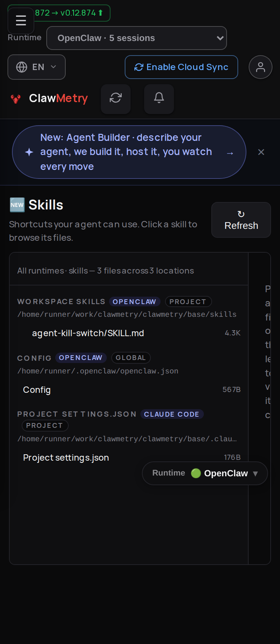
Task: Refresh the Skills list
Action: coord(241,220)
